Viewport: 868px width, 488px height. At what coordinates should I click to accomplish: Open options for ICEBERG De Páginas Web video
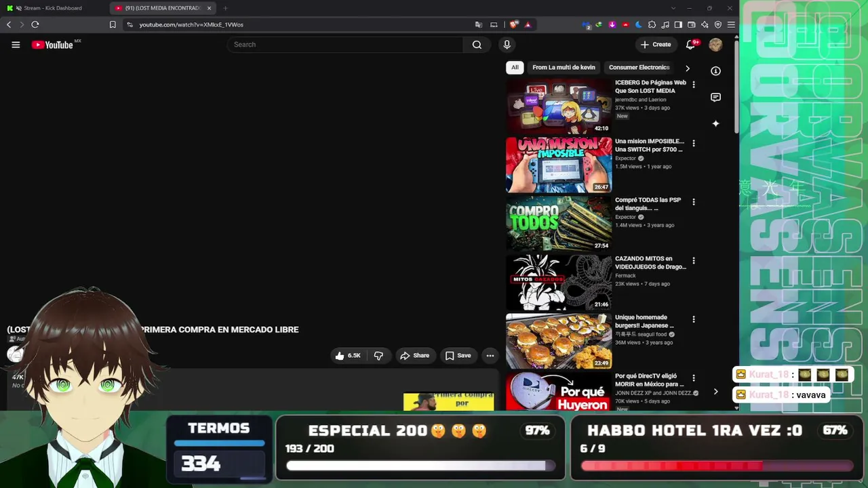693,85
